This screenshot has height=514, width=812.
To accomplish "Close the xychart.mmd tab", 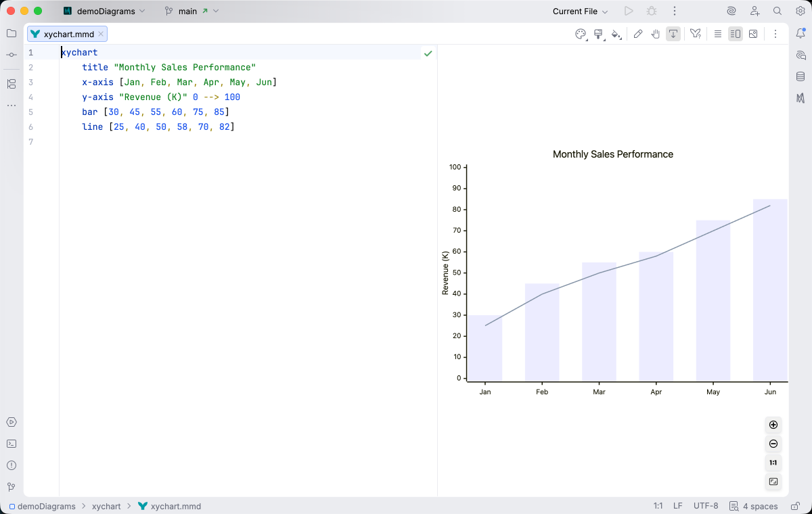I will [x=101, y=34].
